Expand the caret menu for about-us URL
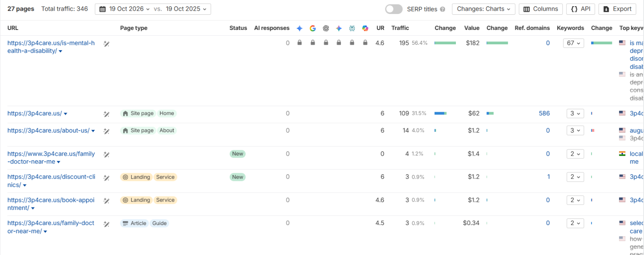The image size is (644, 255). point(93,131)
